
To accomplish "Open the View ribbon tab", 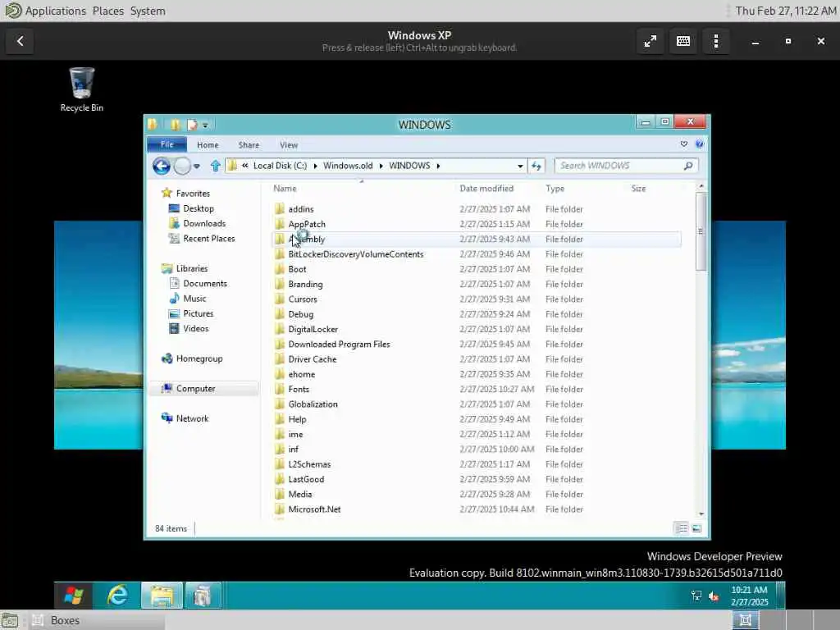I will [288, 144].
